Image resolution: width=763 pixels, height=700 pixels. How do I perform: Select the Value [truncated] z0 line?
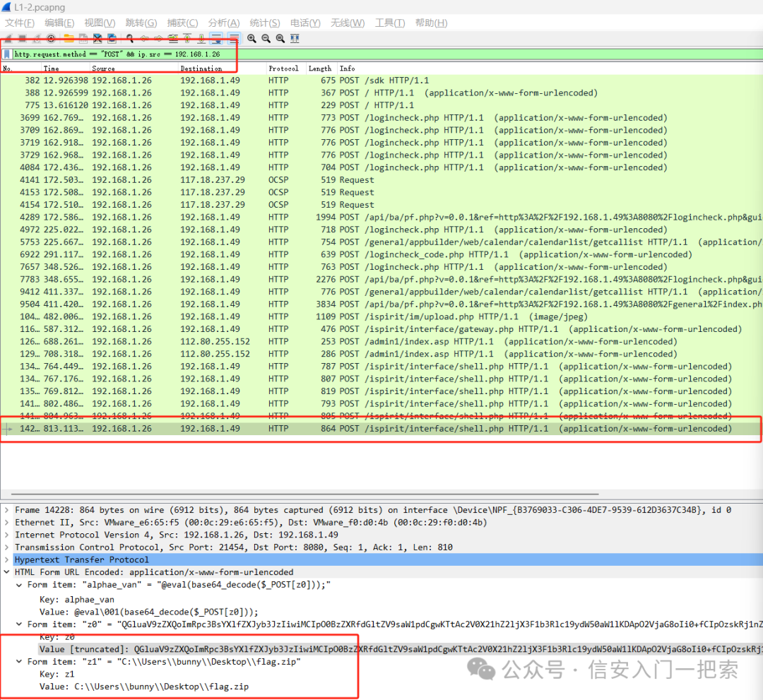[401, 649]
